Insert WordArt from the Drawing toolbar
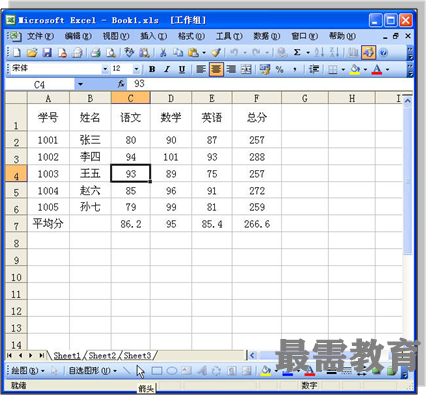Image resolution: width=427 pixels, height=395 pixels. coord(202,371)
